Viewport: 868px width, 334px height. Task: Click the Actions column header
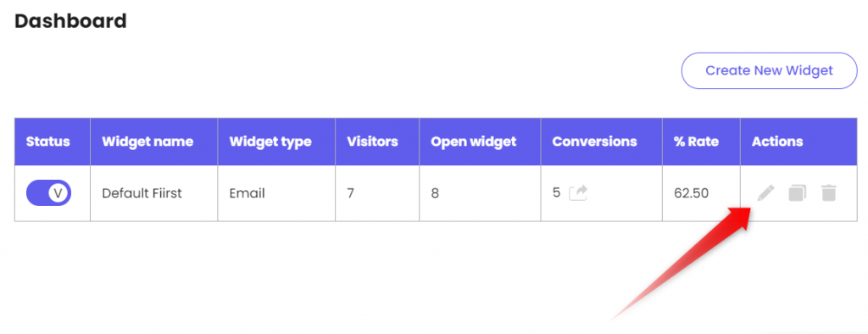tap(777, 142)
